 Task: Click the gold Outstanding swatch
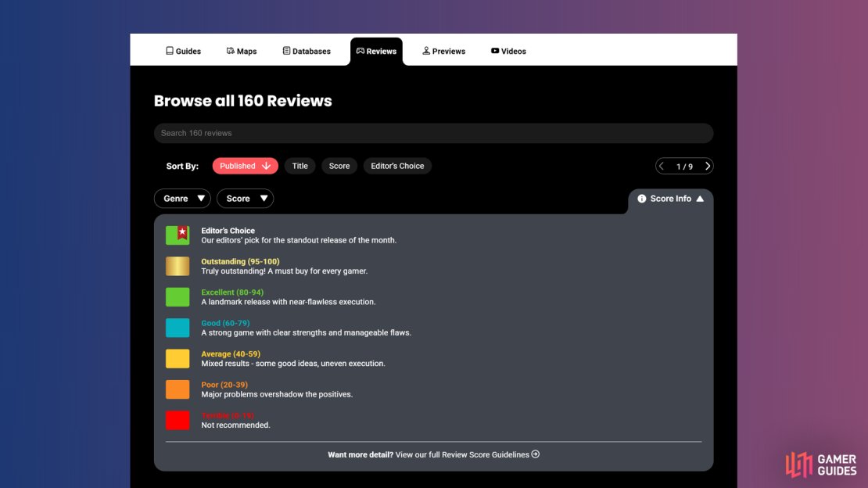pos(178,267)
